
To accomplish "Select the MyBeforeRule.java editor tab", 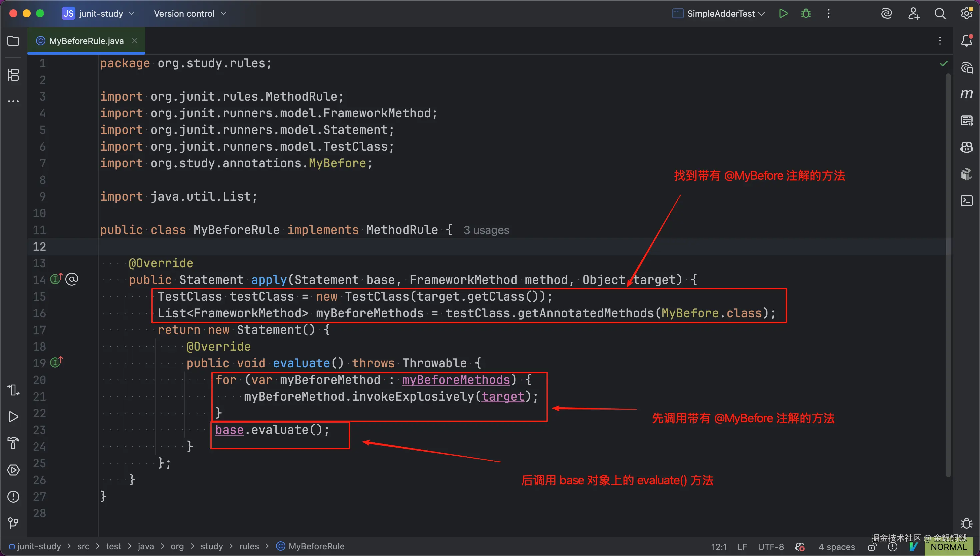I will click(86, 41).
